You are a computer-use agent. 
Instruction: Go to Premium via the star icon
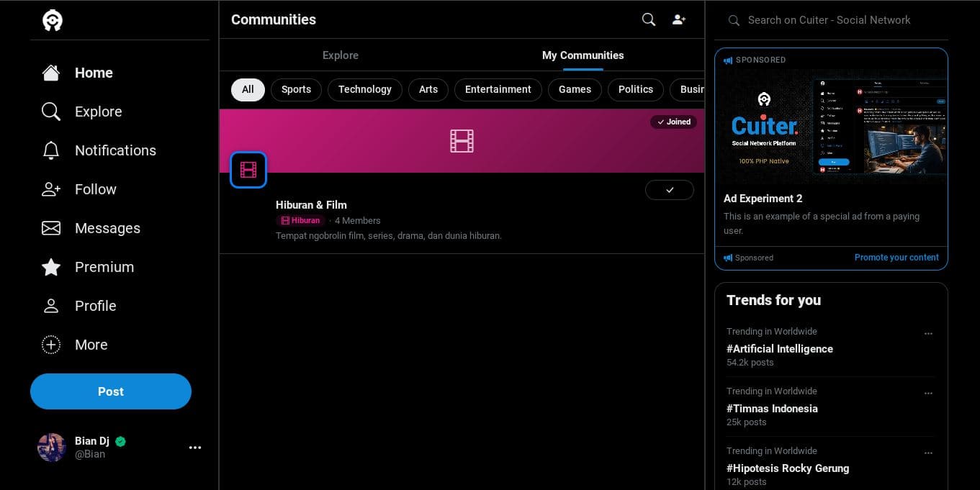(x=51, y=267)
